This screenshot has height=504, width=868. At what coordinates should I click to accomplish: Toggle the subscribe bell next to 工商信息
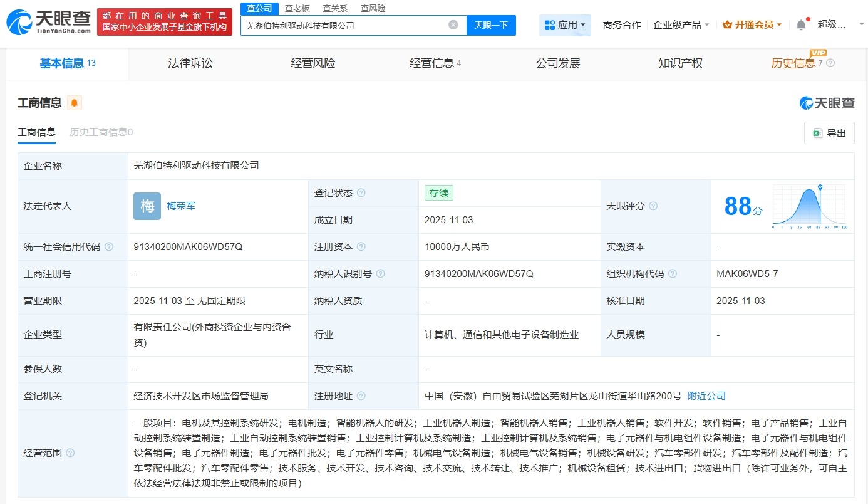[x=74, y=102]
